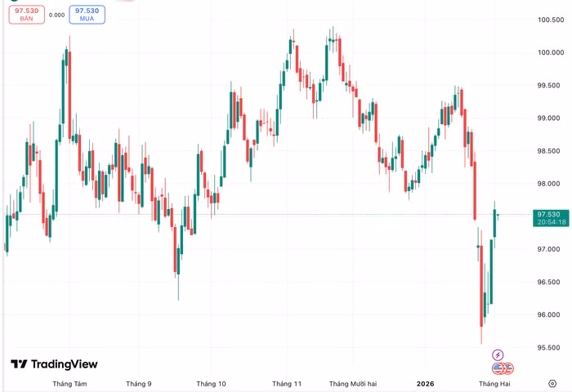Click the red 97.530 BÁN sell button

pyautogui.click(x=27, y=15)
